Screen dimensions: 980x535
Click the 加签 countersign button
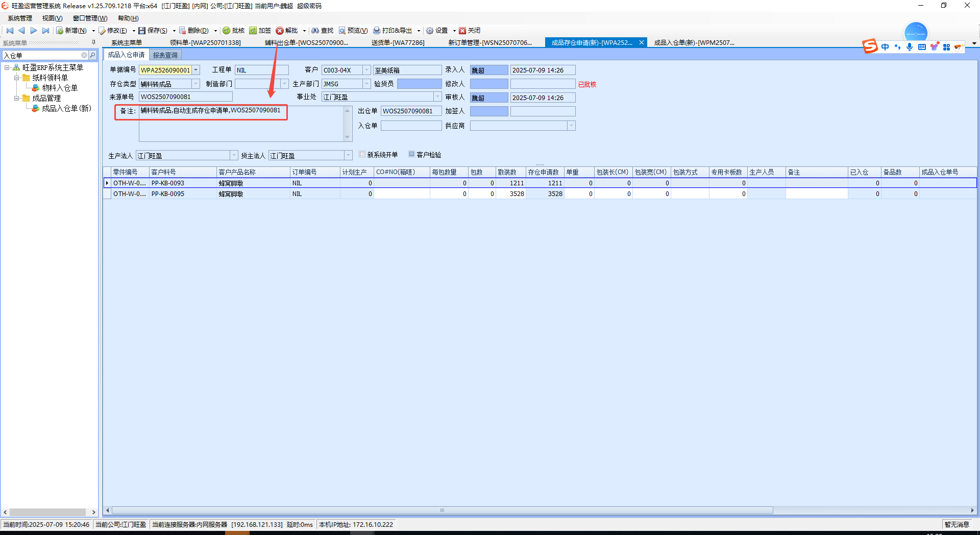[260, 31]
